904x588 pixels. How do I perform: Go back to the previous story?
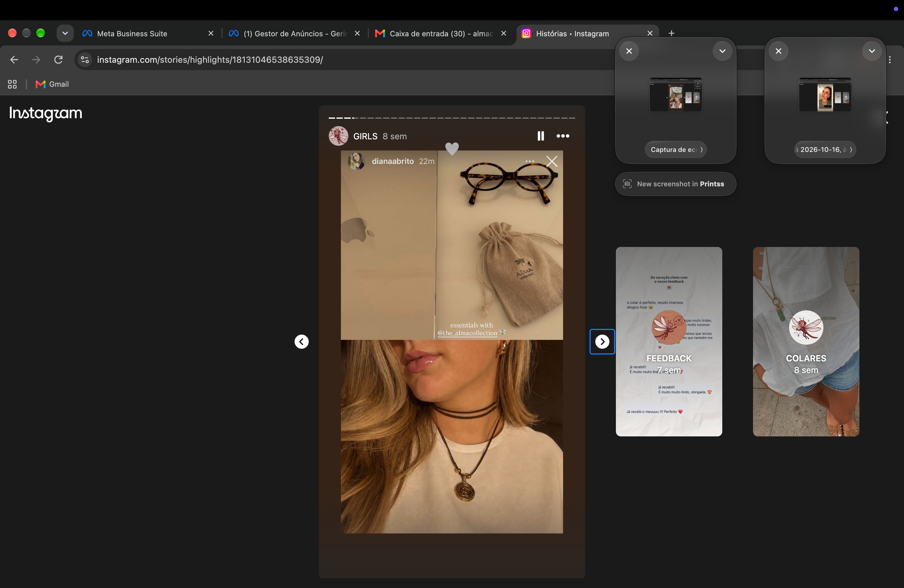pyautogui.click(x=302, y=341)
